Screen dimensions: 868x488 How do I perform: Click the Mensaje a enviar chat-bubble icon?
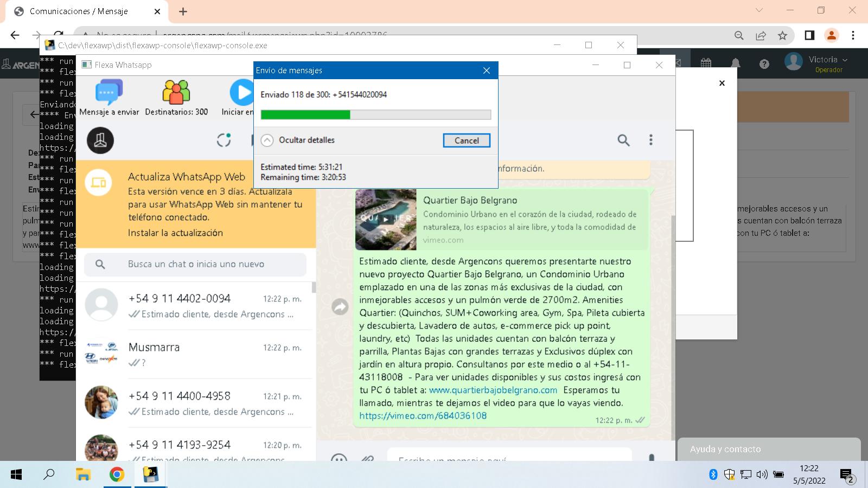[109, 92]
